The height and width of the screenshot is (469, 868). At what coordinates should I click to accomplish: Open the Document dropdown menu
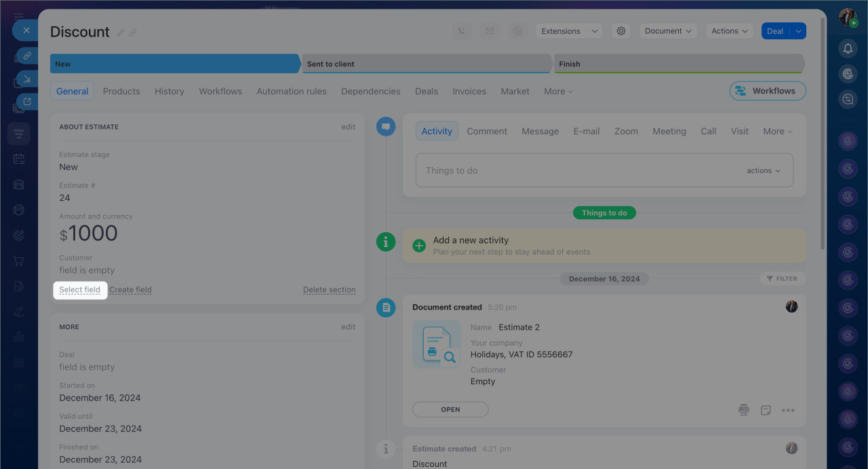[x=668, y=31]
